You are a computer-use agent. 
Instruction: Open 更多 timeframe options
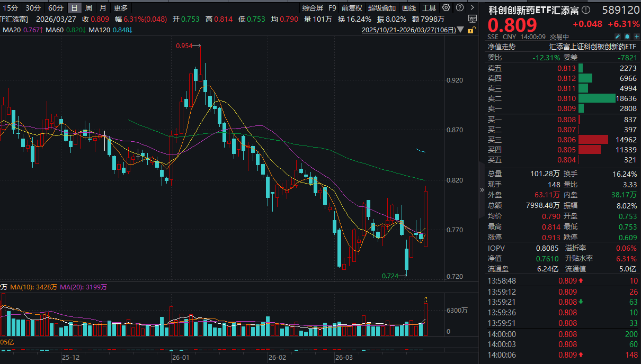pyautogui.click(x=121, y=8)
